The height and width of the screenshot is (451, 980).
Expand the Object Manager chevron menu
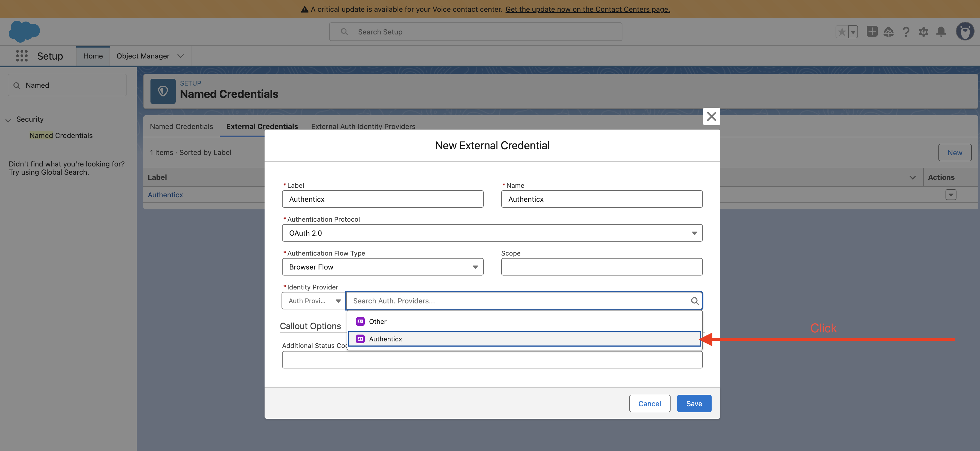click(x=181, y=56)
